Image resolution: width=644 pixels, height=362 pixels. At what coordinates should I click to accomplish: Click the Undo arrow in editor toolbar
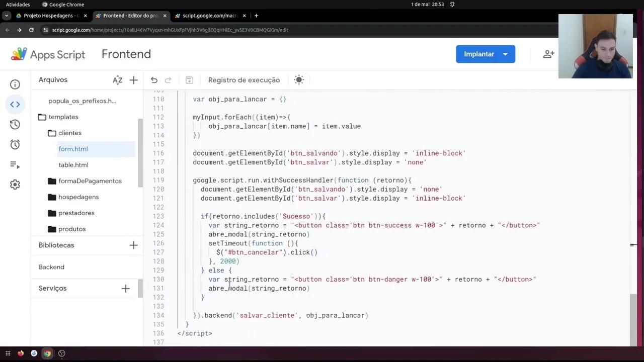tap(154, 80)
